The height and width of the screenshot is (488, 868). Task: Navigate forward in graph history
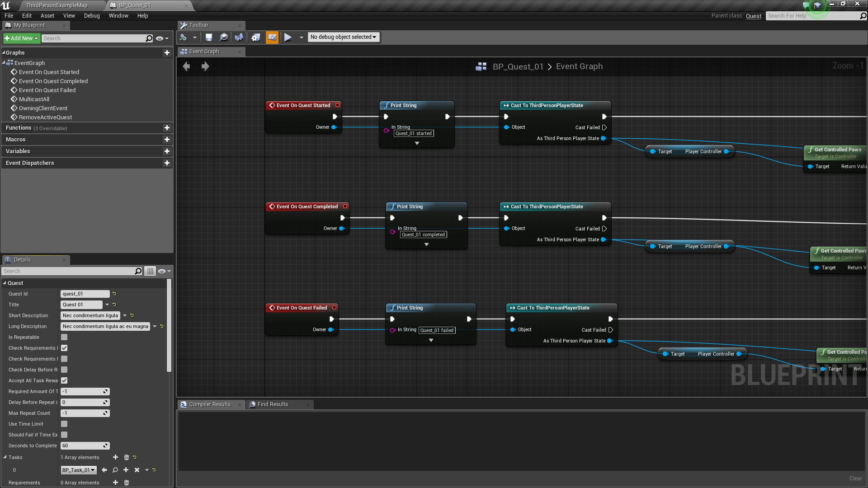tap(205, 66)
